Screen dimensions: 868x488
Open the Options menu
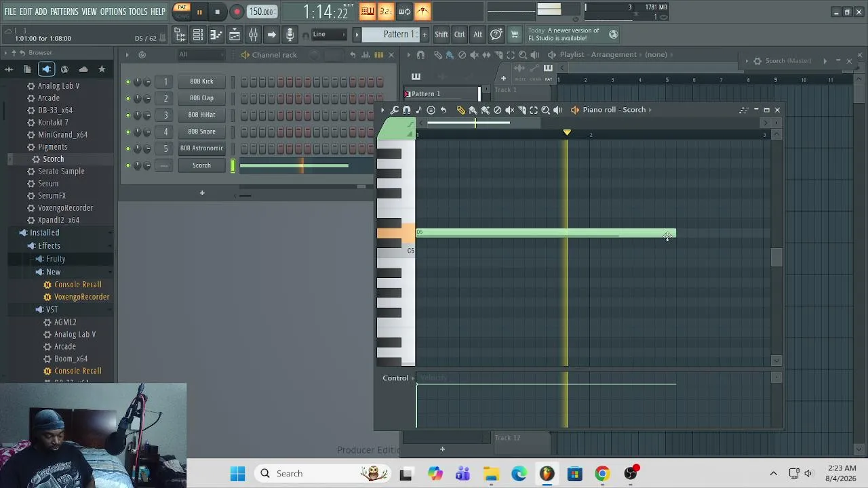click(113, 12)
